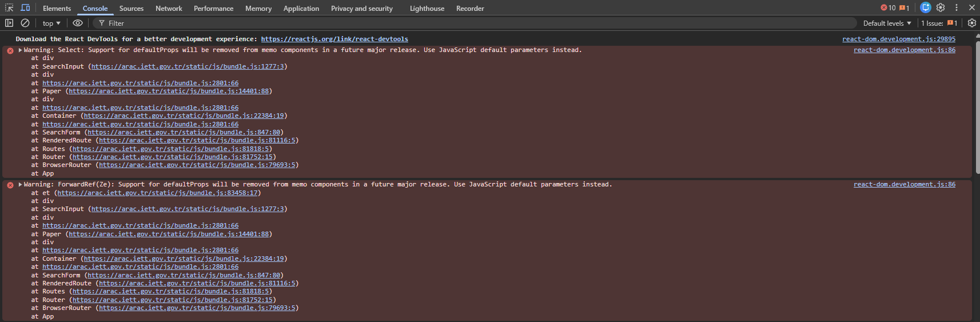Open the react-dom.development.js:29895 source link

898,39
